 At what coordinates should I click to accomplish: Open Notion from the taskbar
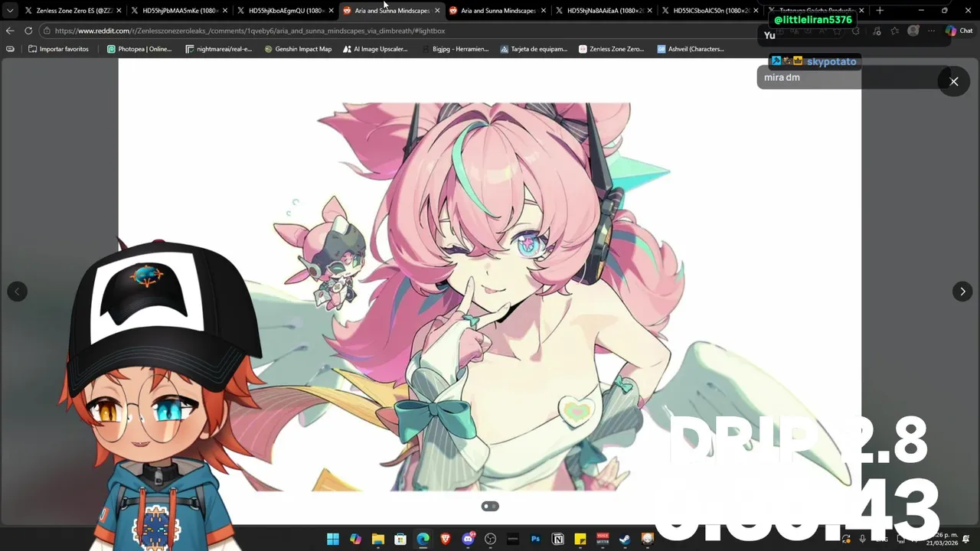click(x=558, y=540)
